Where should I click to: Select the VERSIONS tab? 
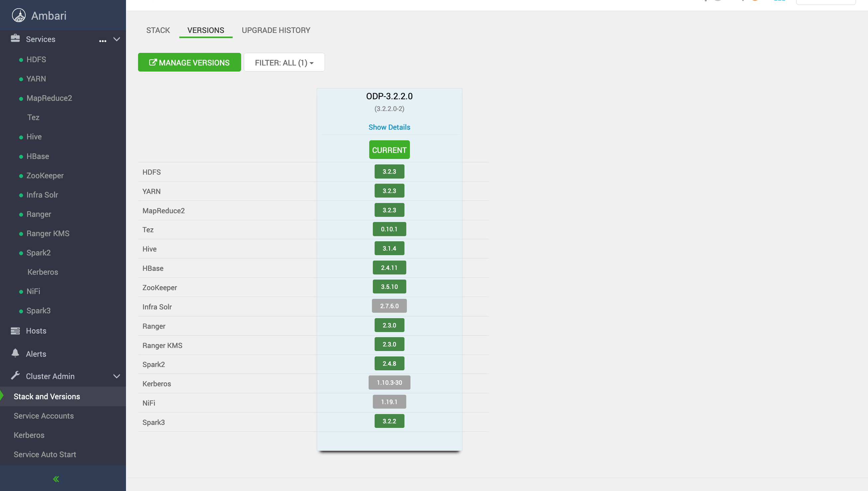click(206, 30)
